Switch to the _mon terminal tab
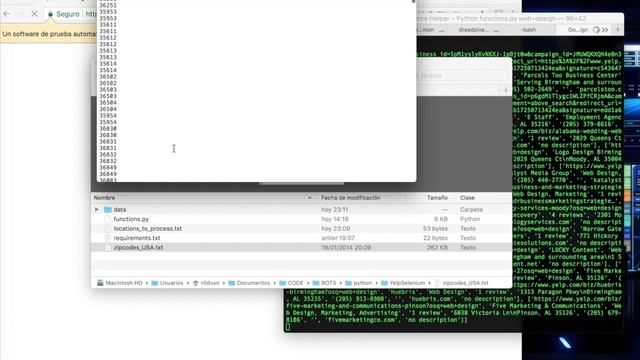This screenshot has width=640, height=360. [x=431, y=30]
